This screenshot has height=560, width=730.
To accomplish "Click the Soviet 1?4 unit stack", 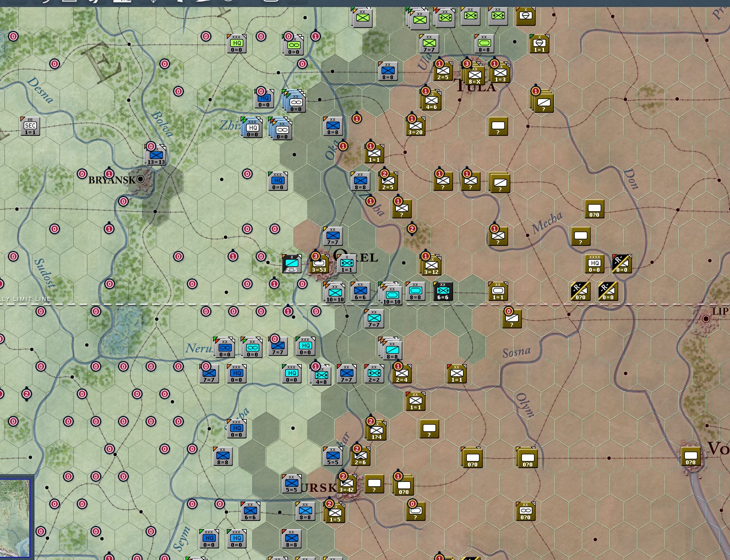I will (x=377, y=430).
